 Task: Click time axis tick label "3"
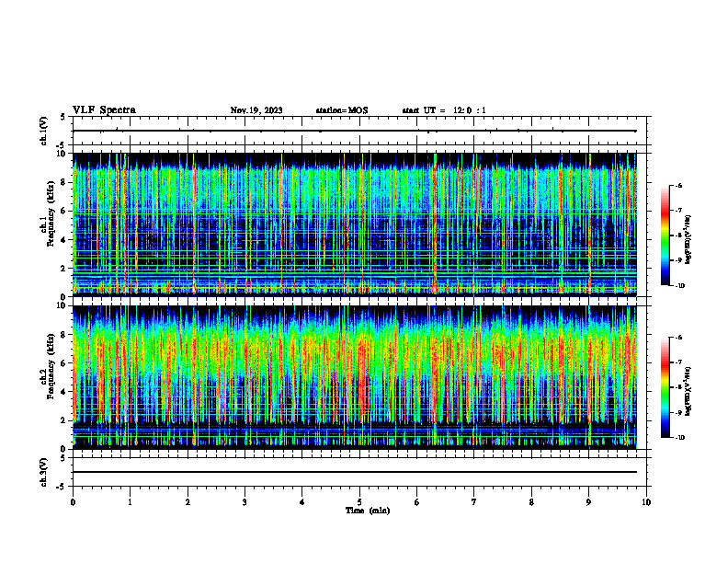[245, 502]
